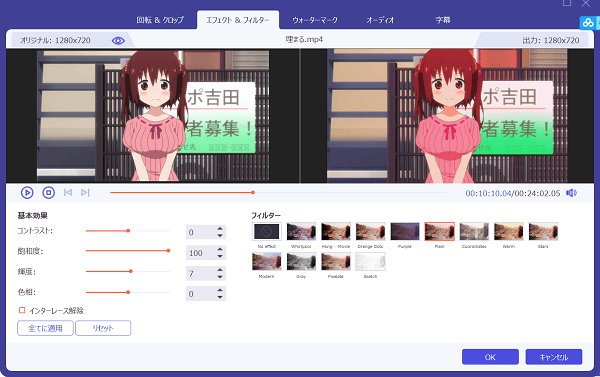Confirm with the OK button
The image size is (600, 377).
coord(490,357)
